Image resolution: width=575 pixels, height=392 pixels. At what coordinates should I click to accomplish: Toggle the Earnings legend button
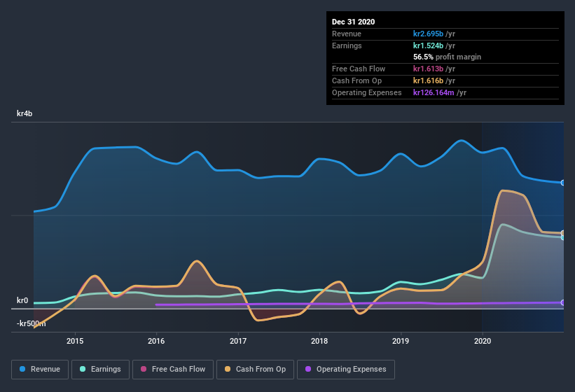[100, 370]
